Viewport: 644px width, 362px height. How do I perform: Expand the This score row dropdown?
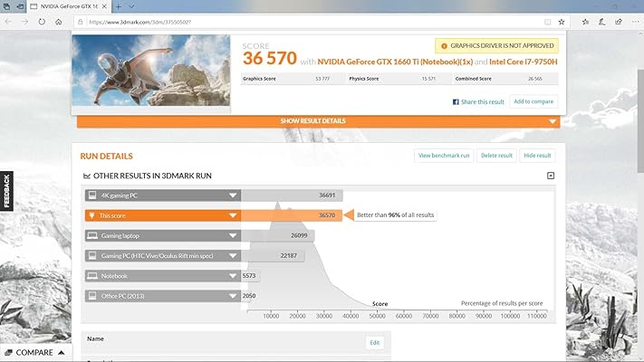point(233,215)
